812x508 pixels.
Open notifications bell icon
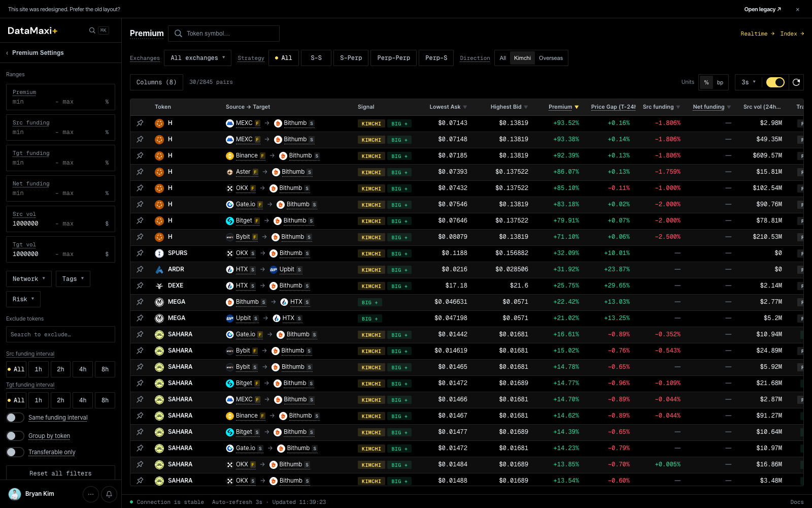pyautogui.click(x=109, y=494)
